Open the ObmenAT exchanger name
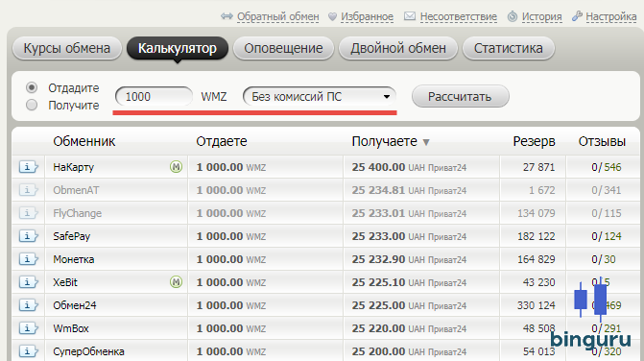644x361 pixels. tap(76, 190)
